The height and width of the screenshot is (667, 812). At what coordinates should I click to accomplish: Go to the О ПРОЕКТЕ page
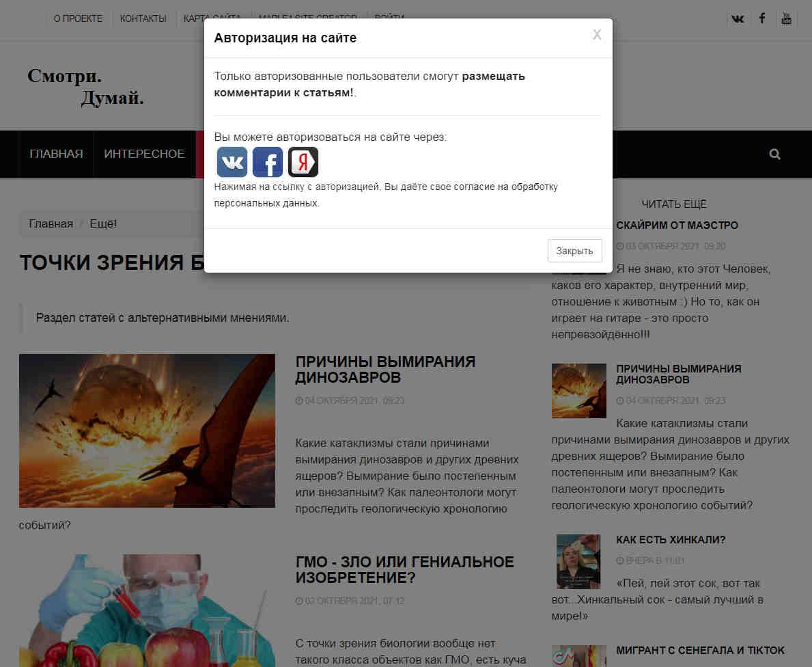pyautogui.click(x=78, y=18)
